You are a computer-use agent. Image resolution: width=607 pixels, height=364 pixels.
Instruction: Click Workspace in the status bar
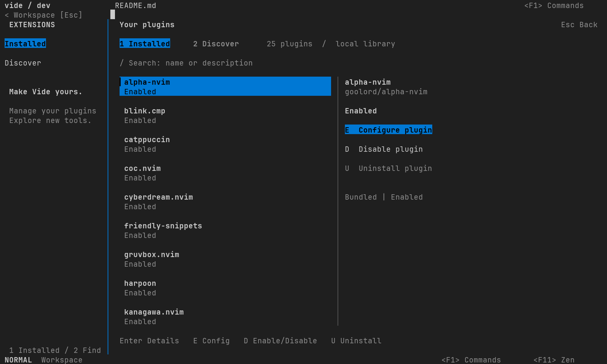pyautogui.click(x=62, y=360)
